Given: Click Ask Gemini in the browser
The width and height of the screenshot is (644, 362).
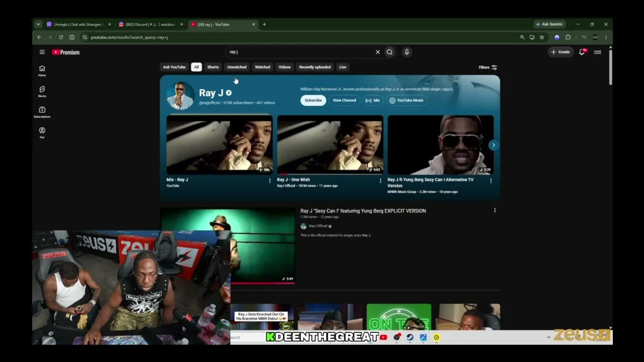Looking at the screenshot, I should click(x=549, y=24).
